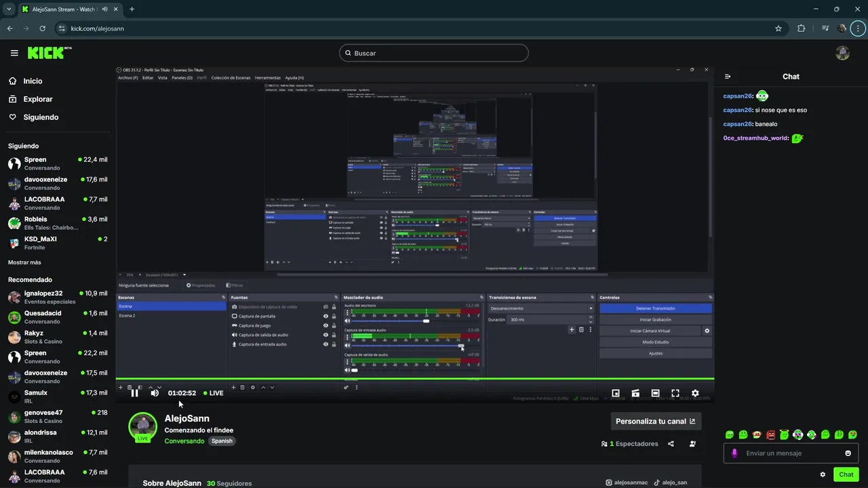The image size is (868, 488).
Task: Click the Duración 300 ms stepper arrows
Action: click(591, 319)
